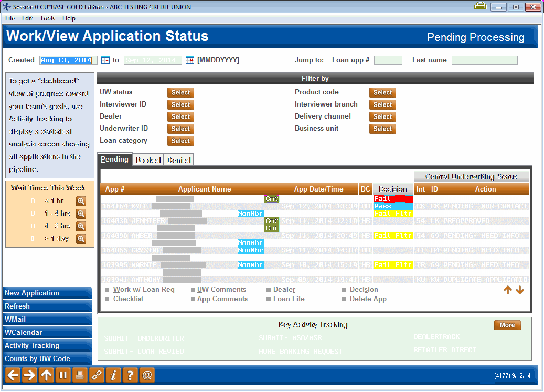The height and width of the screenshot is (392, 544).
Task: Click the pause session icon
Action: (x=63, y=375)
